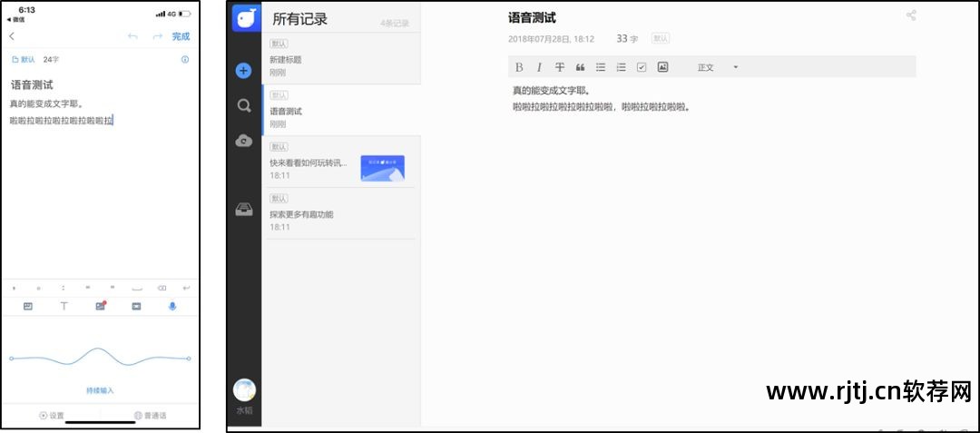Toggle bold formatting in editor toolbar

(x=519, y=67)
